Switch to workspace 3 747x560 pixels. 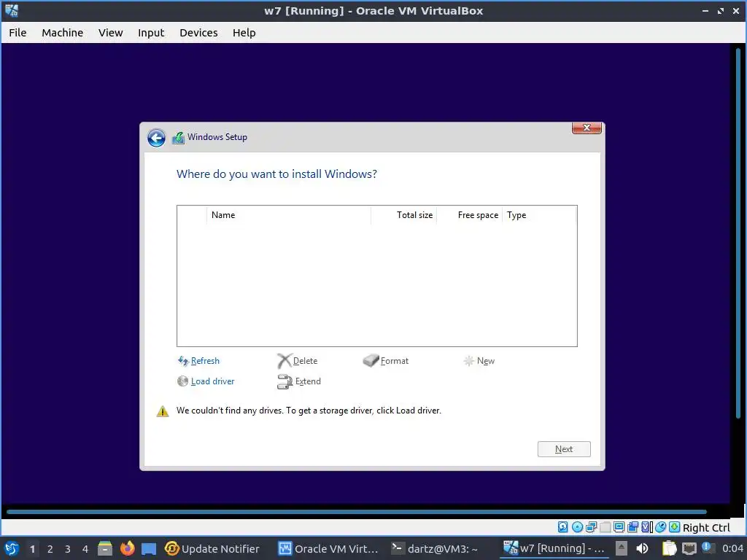[x=68, y=549]
